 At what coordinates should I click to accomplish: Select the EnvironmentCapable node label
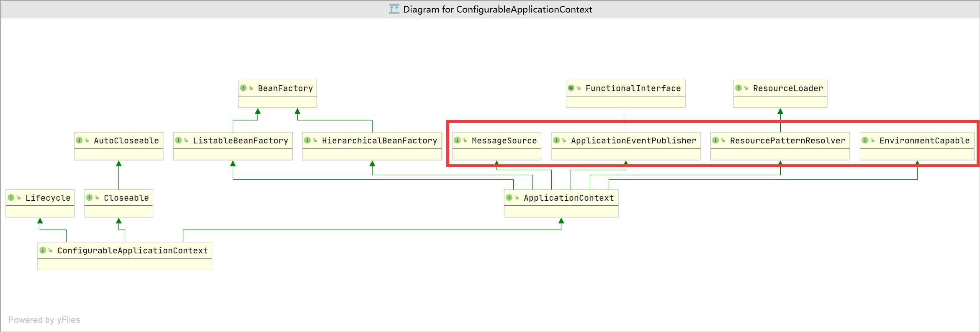(x=925, y=140)
